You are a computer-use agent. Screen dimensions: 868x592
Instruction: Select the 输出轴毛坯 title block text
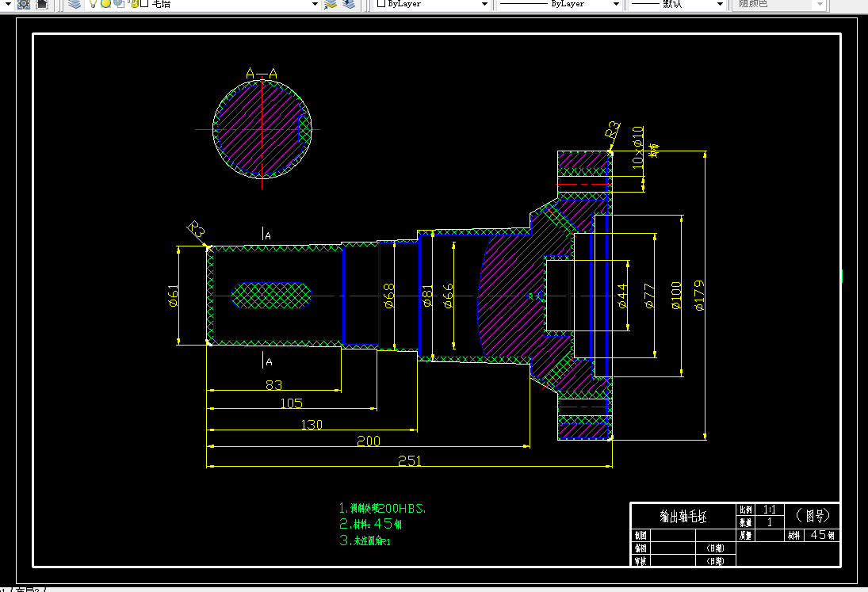click(x=683, y=516)
